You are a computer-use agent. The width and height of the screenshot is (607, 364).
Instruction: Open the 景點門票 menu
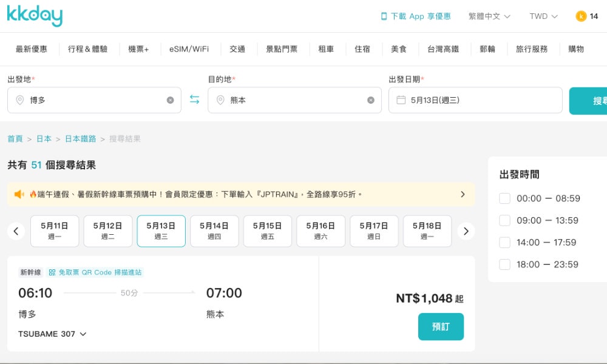tap(282, 49)
